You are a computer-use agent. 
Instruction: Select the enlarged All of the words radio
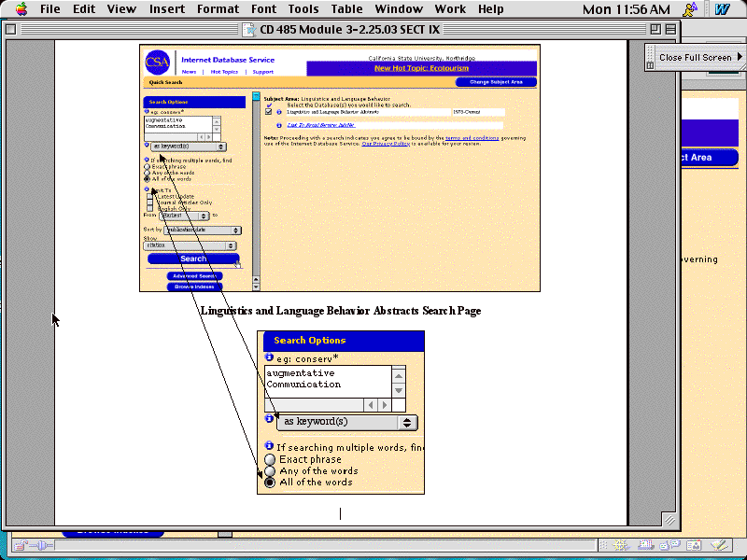pyautogui.click(x=270, y=483)
